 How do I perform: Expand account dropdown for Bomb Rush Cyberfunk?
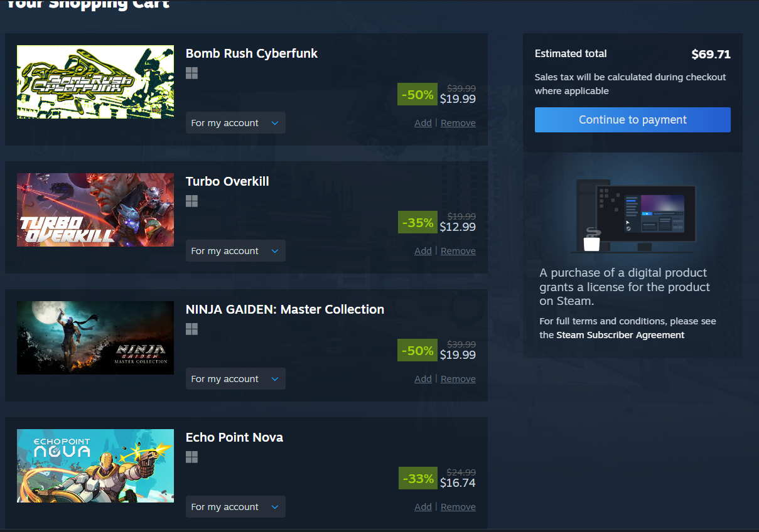[x=235, y=123]
